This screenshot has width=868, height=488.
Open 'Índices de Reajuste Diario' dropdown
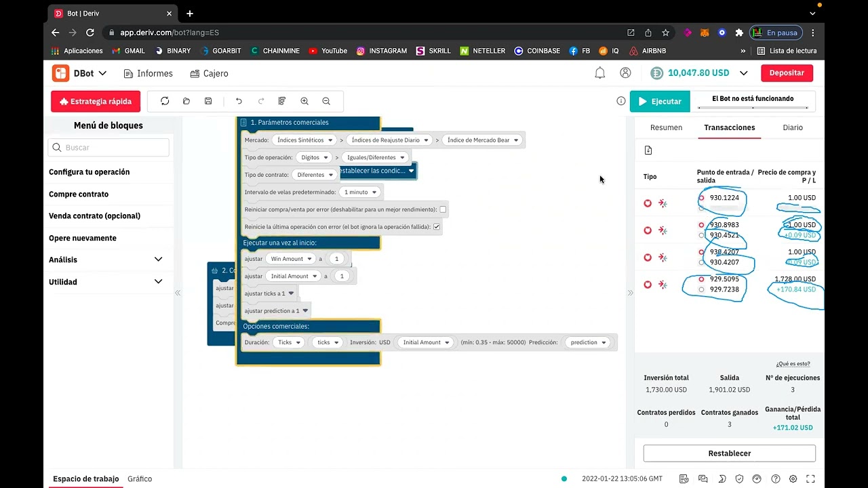(389, 140)
